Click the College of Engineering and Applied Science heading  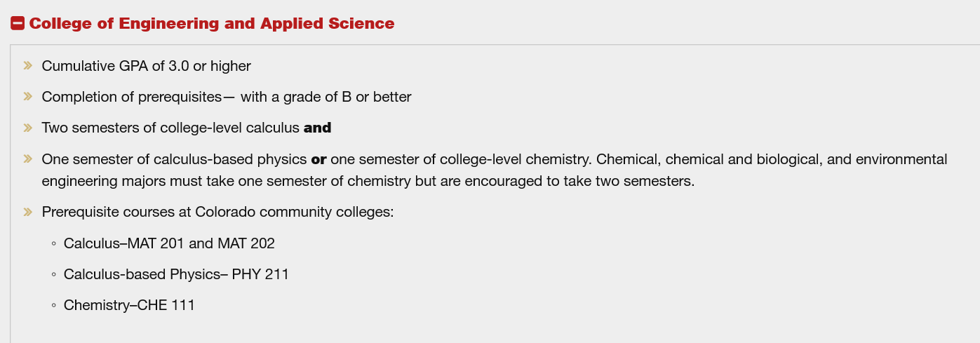211,23
